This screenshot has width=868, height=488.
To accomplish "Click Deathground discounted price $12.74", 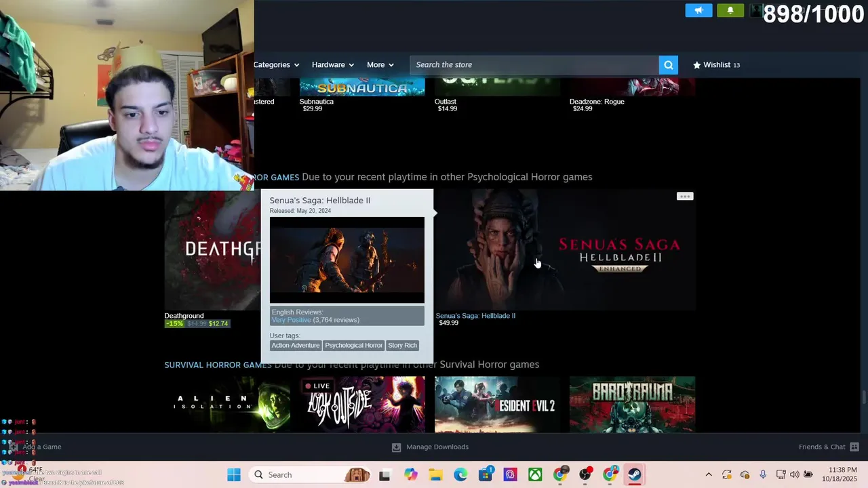I will point(218,324).
